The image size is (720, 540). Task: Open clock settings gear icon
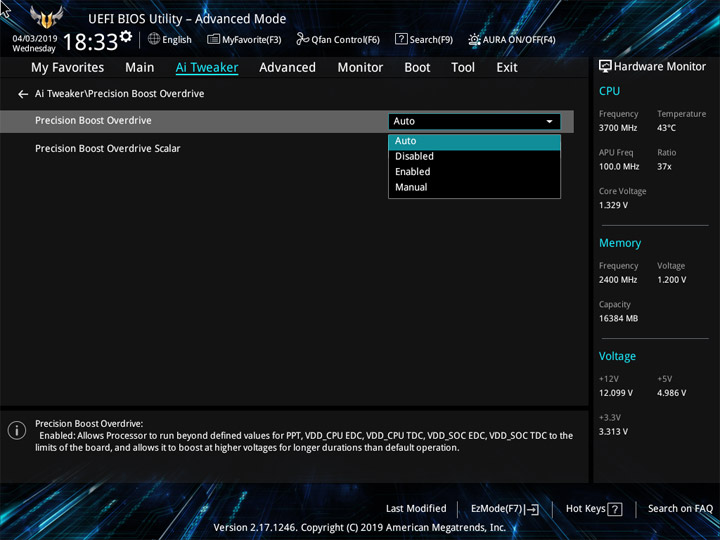pyautogui.click(x=126, y=36)
